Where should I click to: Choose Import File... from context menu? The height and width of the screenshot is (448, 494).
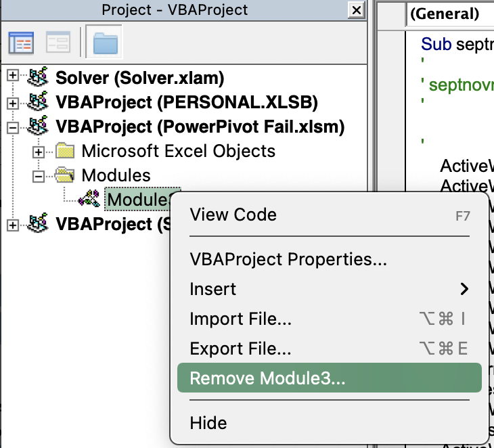point(330,319)
